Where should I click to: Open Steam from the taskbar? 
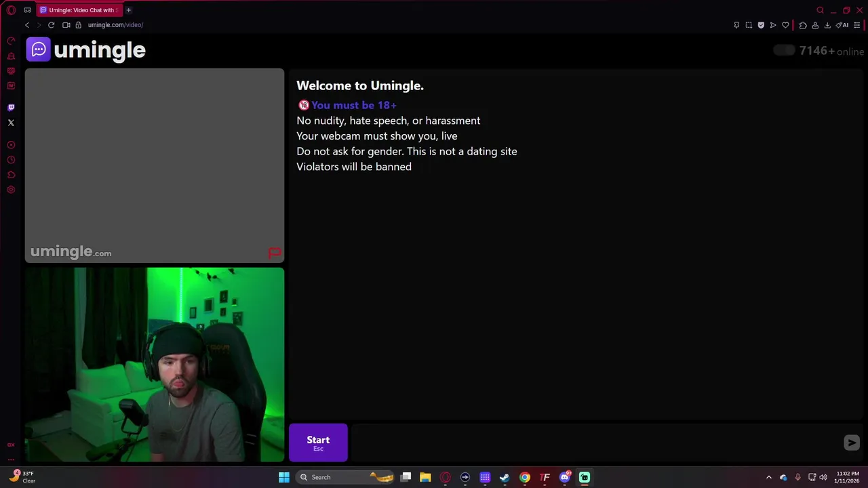(505, 477)
